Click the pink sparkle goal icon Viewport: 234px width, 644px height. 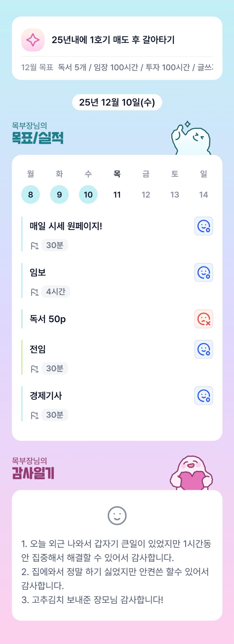point(33,40)
